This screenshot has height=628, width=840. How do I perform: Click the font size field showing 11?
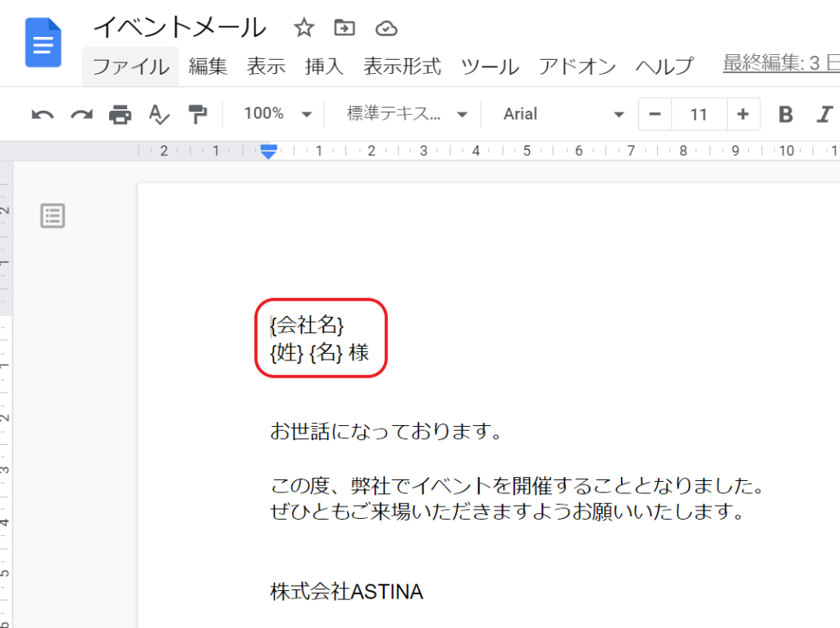click(699, 114)
